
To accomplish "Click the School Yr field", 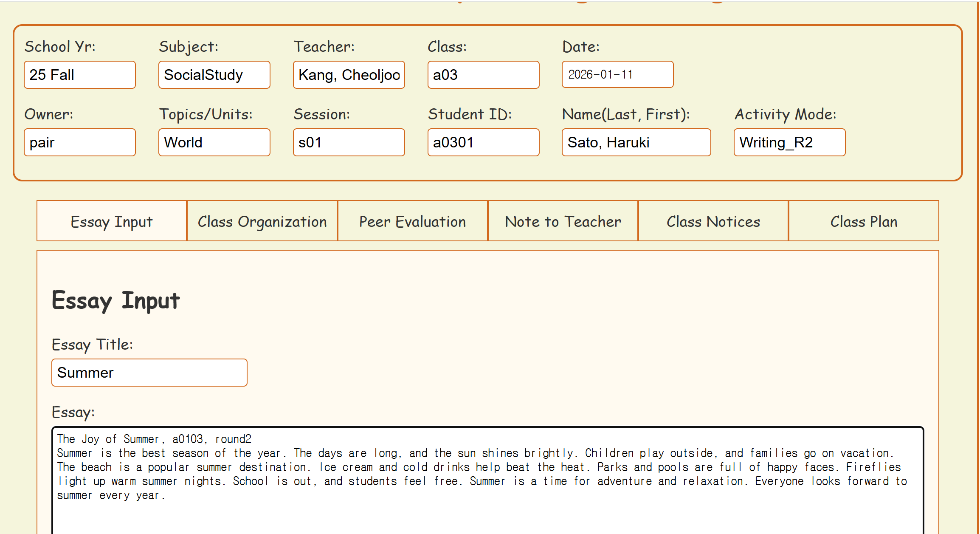I will [80, 75].
